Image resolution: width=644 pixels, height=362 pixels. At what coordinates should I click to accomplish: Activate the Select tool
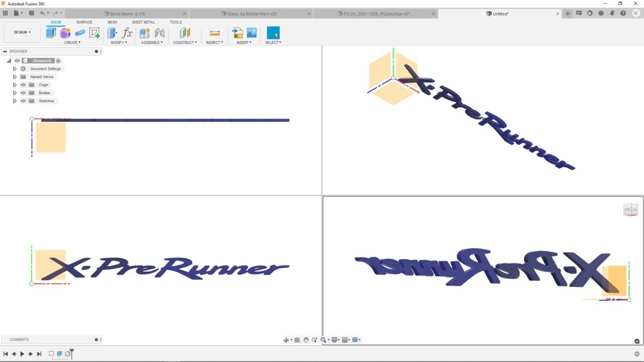[273, 33]
